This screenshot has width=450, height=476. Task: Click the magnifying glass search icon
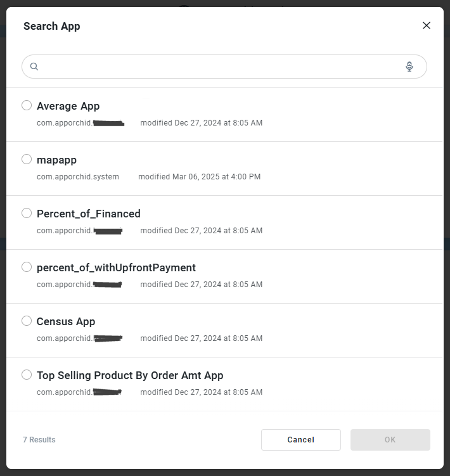[34, 67]
